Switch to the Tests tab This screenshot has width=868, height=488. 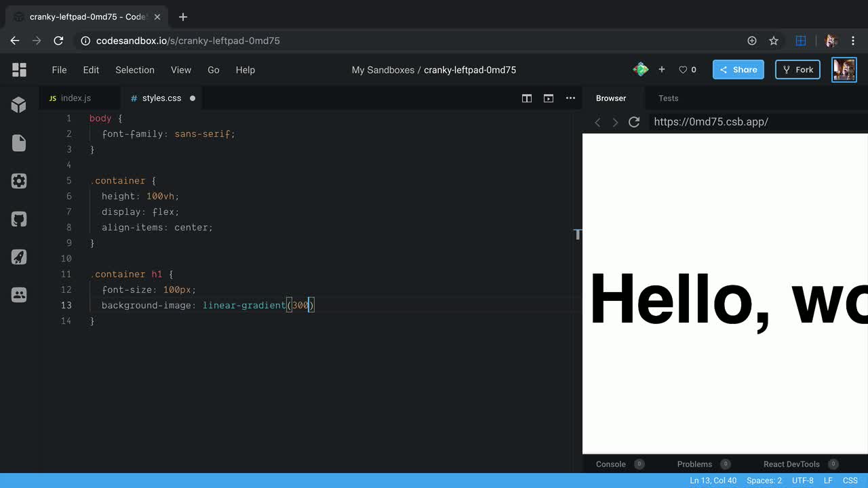click(668, 98)
